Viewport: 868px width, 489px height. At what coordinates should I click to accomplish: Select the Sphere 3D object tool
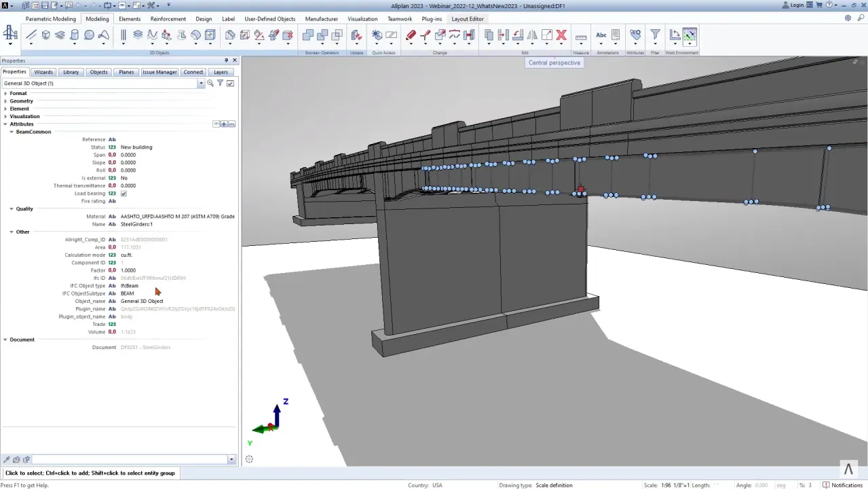(x=89, y=35)
